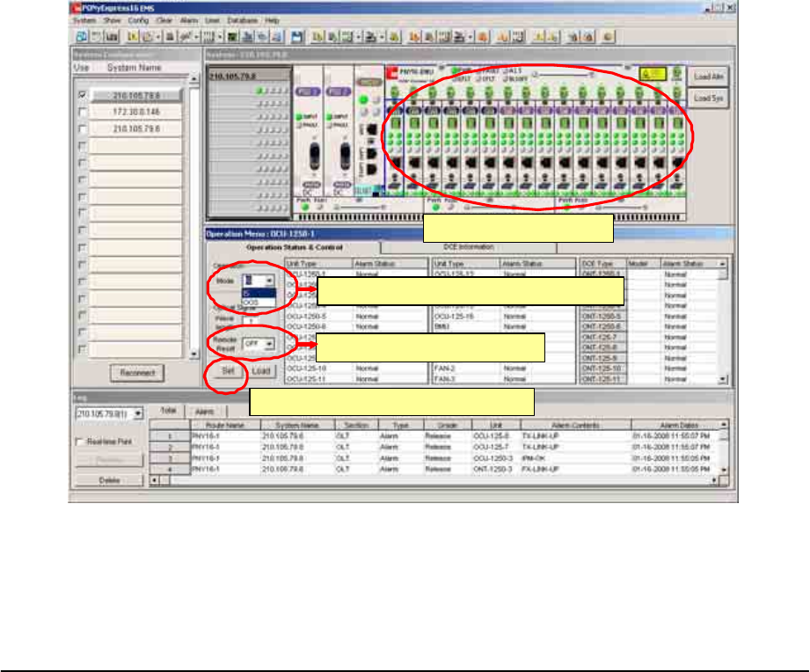Choose IS in the Mode list

[x=259, y=294]
